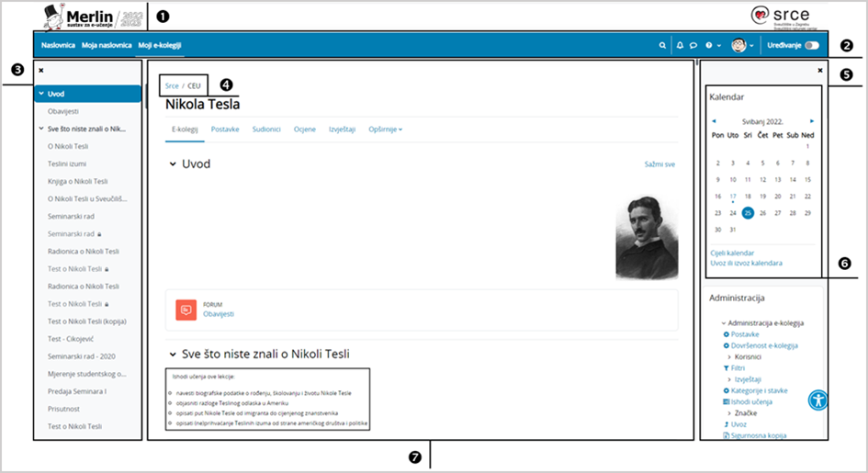The height and width of the screenshot is (473, 868).
Task: Open the accessibility widget button
Action: (x=818, y=400)
